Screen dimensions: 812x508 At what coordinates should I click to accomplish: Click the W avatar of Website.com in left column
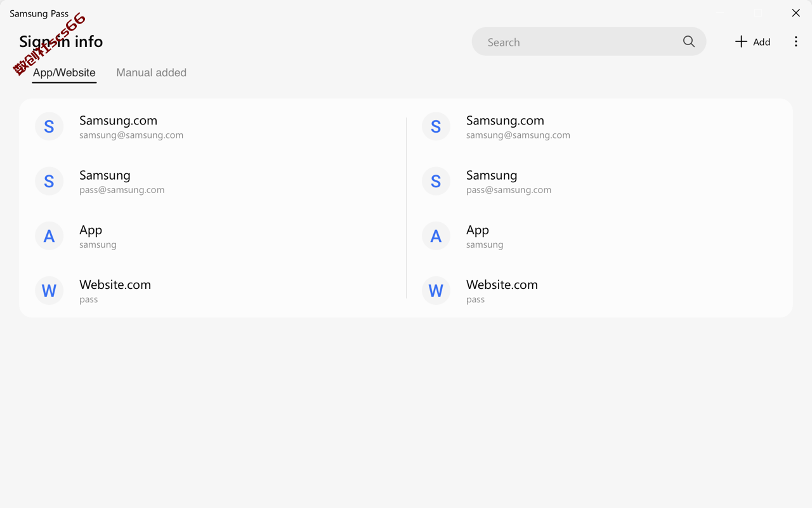49,290
